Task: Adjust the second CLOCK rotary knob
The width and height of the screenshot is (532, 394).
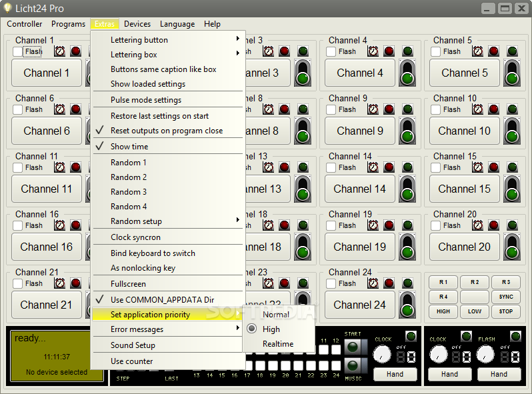Action: 439,354
